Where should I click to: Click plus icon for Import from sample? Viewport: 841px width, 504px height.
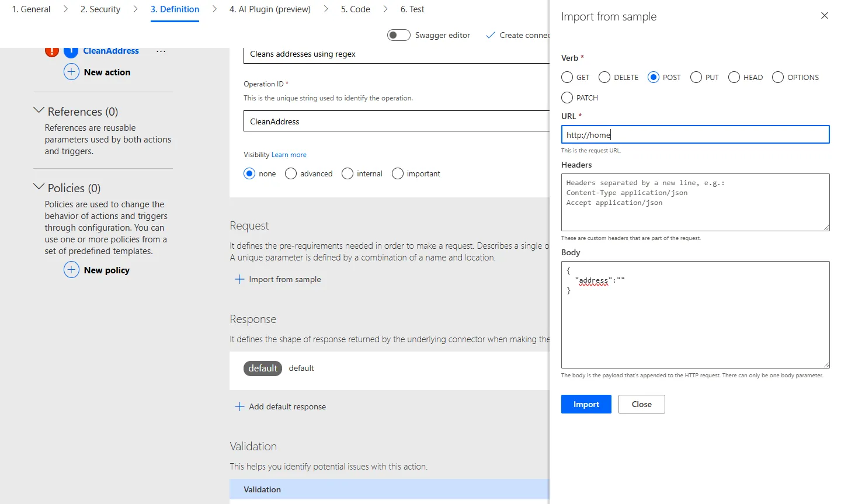coord(239,279)
